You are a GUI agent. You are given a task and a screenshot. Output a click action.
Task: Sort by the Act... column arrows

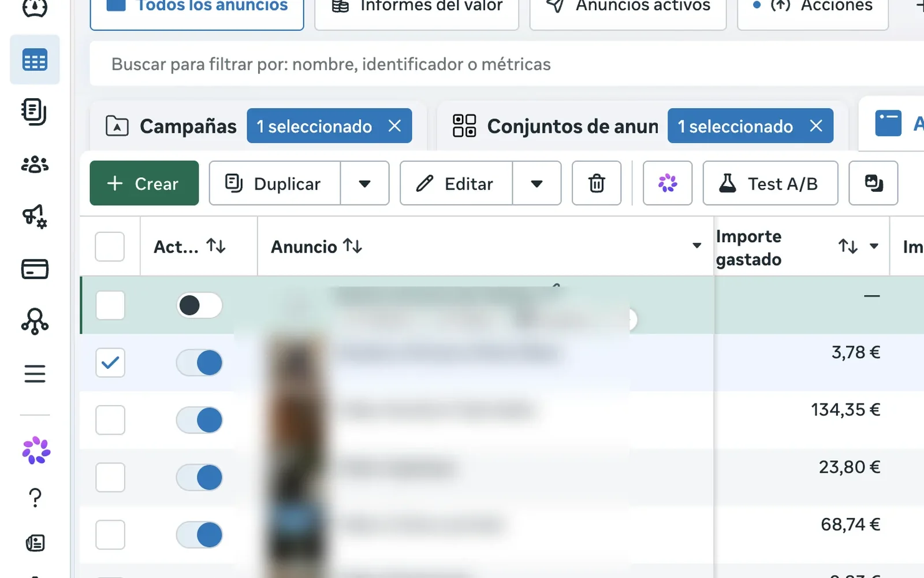point(216,246)
